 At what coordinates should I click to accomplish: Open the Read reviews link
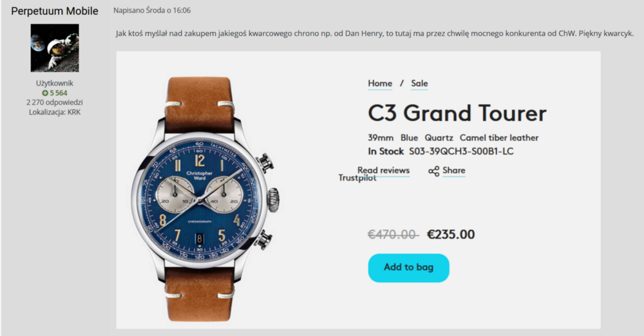tap(384, 170)
